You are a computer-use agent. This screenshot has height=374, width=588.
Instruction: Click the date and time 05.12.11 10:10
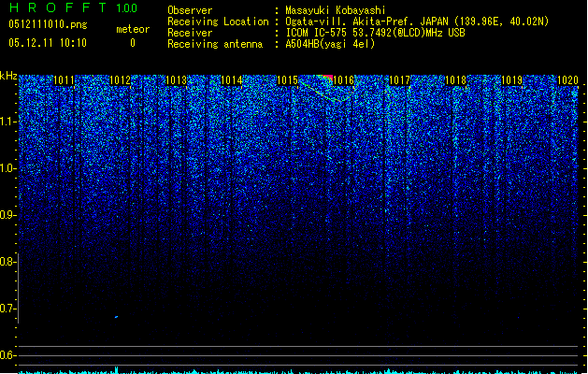(x=48, y=43)
